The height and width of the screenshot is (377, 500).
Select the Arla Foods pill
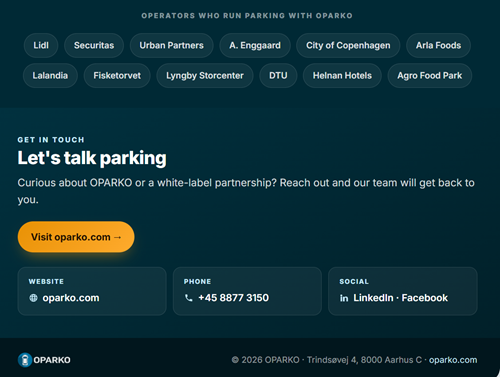point(438,45)
